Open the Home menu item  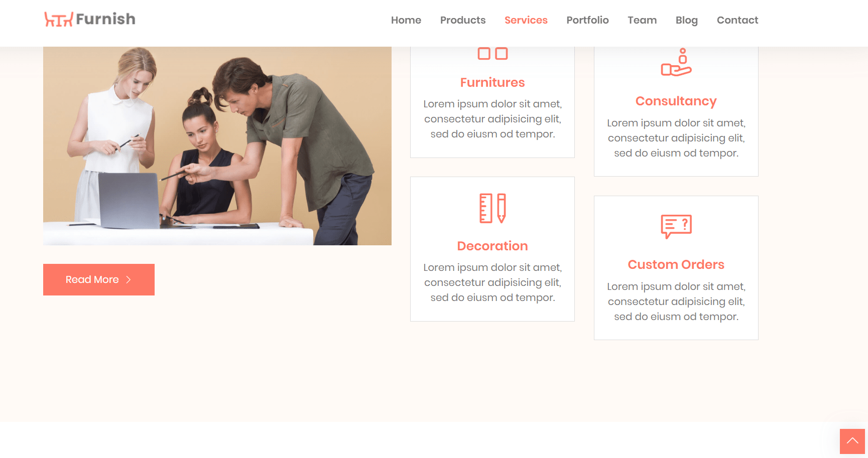[x=406, y=20]
